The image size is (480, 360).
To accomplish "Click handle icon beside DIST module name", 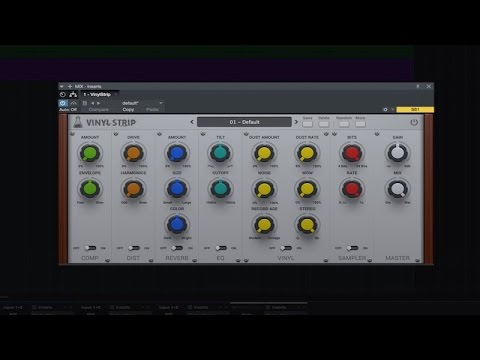I will point(151,260).
